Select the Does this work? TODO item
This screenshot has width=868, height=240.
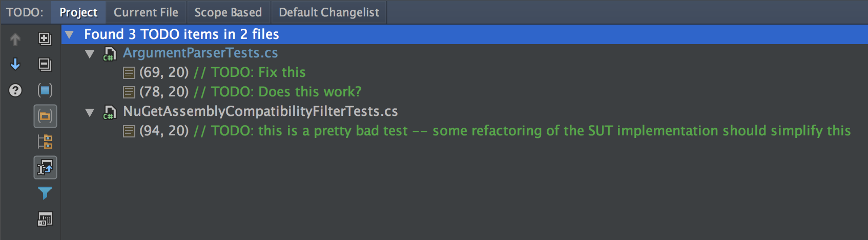242,92
